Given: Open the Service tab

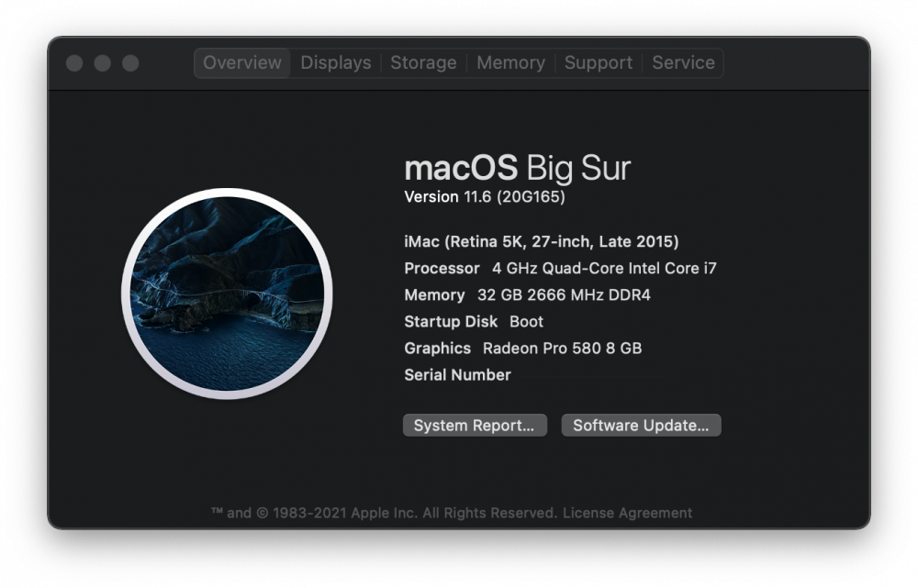Looking at the screenshot, I should [683, 62].
